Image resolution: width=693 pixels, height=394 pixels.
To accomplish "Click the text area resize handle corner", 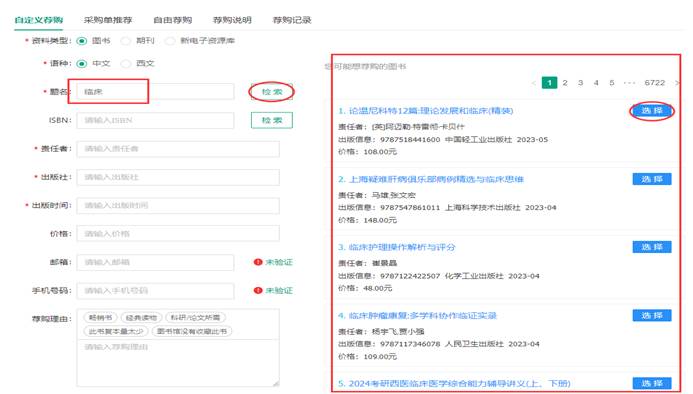I will pyautogui.click(x=276, y=383).
